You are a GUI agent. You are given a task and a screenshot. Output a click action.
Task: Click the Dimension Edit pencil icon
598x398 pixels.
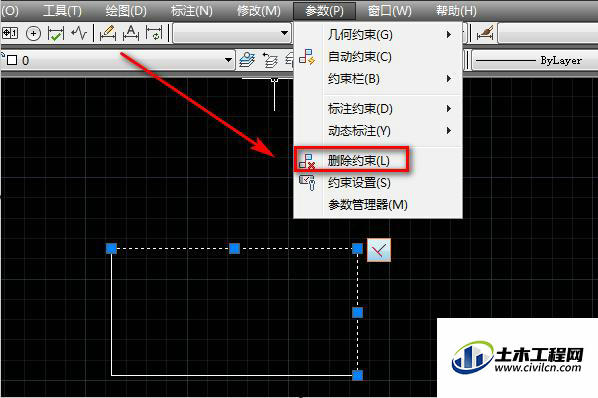point(108,33)
